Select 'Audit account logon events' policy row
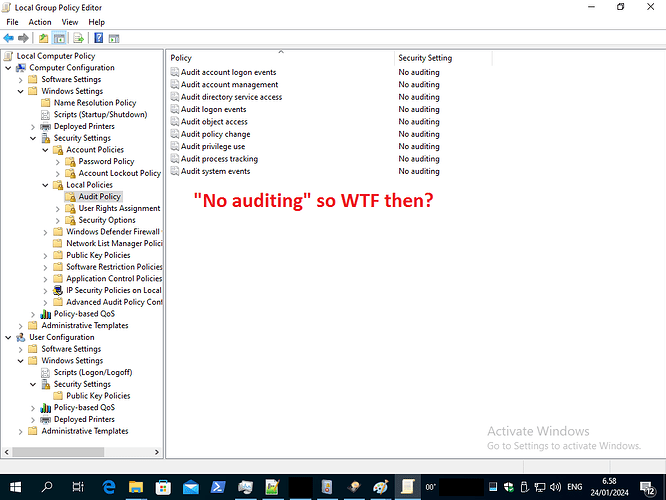This screenshot has width=666, height=500. coord(229,72)
